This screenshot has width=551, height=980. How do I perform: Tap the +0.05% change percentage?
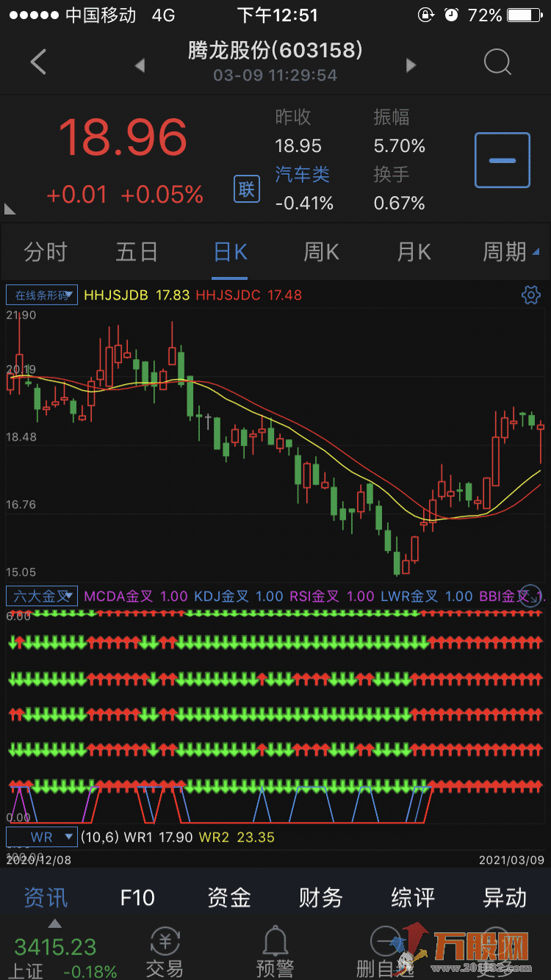[x=162, y=195]
